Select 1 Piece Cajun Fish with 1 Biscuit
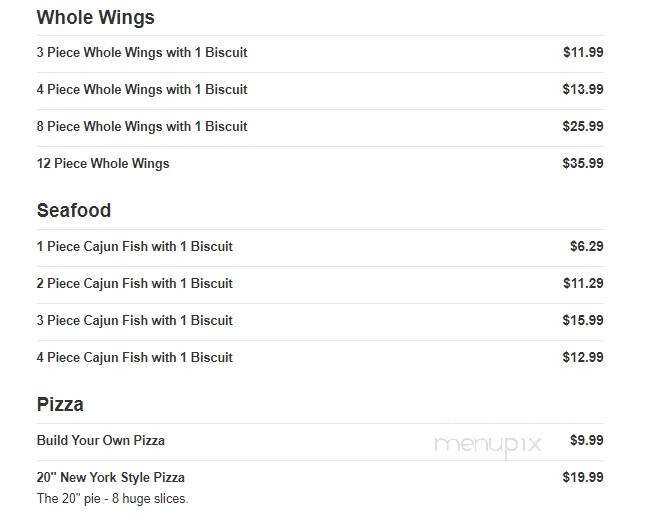Viewport: 667px width, 527px height. (x=135, y=246)
